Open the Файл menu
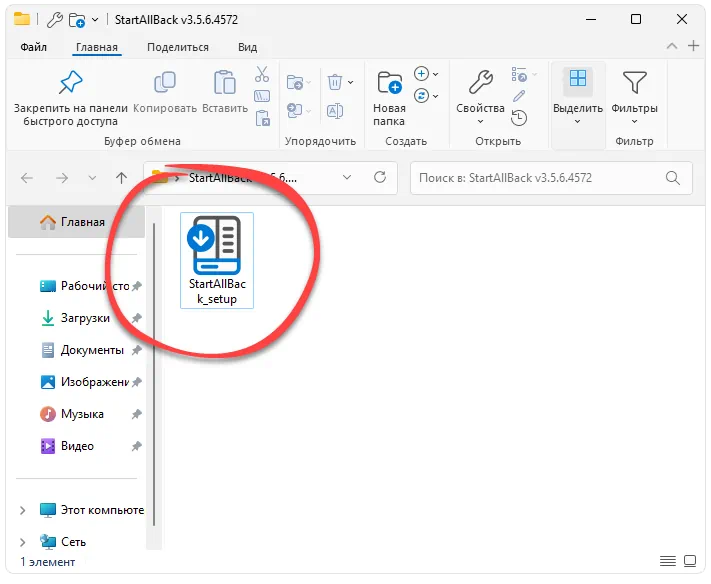The image size is (711, 584). click(x=34, y=47)
